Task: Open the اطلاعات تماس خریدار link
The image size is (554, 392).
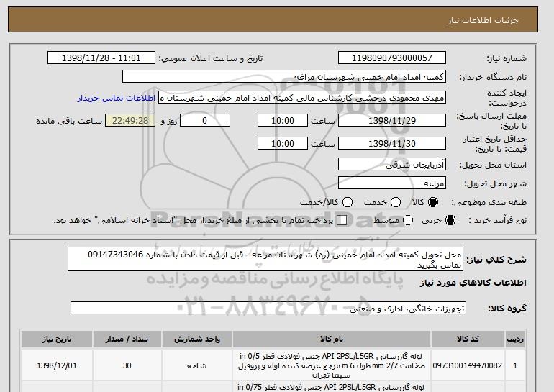Action: point(117,98)
